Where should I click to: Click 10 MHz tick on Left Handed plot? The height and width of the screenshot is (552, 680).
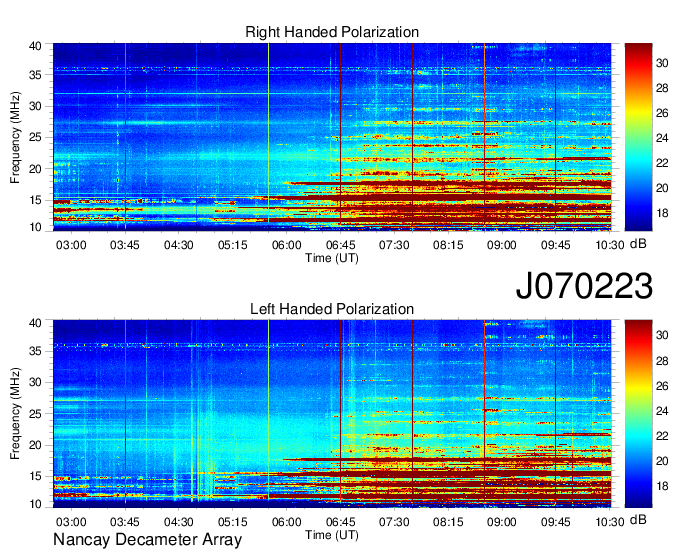36,504
